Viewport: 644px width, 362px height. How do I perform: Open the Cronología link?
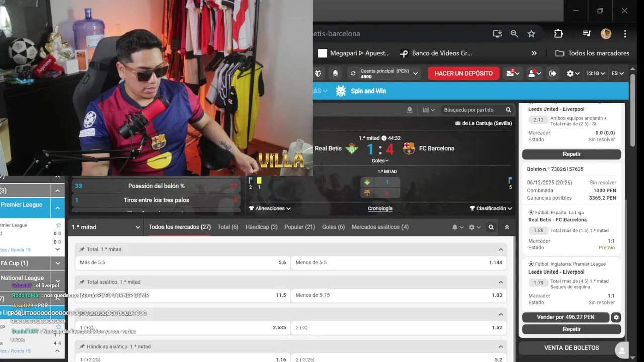380,208
